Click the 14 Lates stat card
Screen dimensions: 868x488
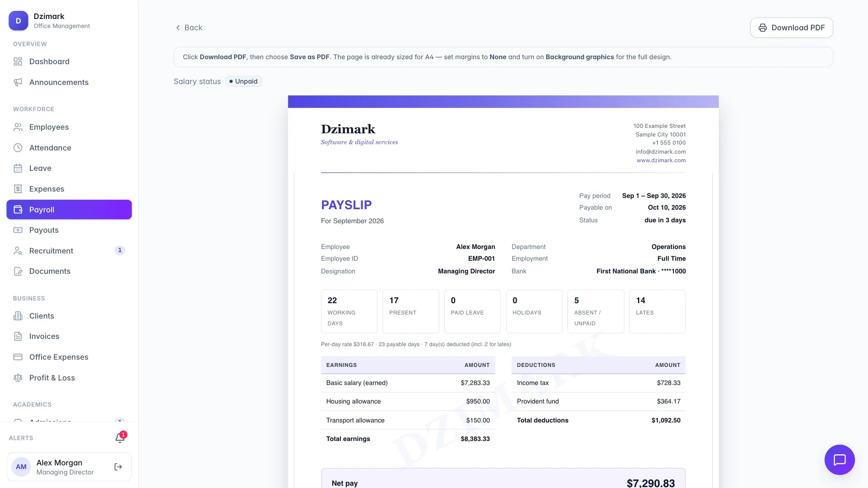pos(657,311)
